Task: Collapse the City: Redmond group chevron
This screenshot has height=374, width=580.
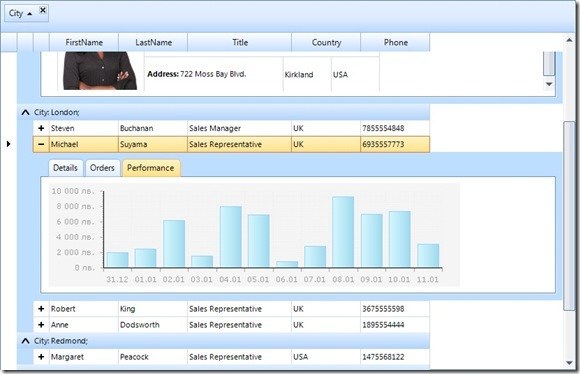Action: (x=25, y=341)
